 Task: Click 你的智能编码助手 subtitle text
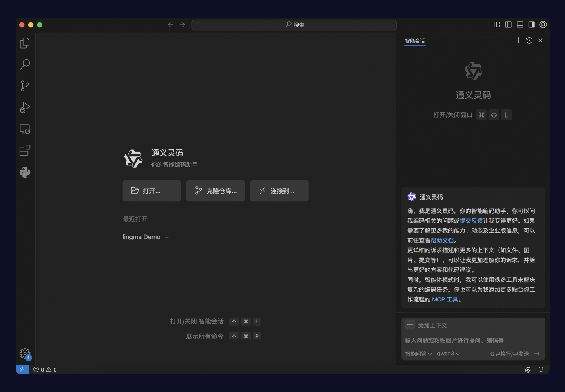[175, 165]
